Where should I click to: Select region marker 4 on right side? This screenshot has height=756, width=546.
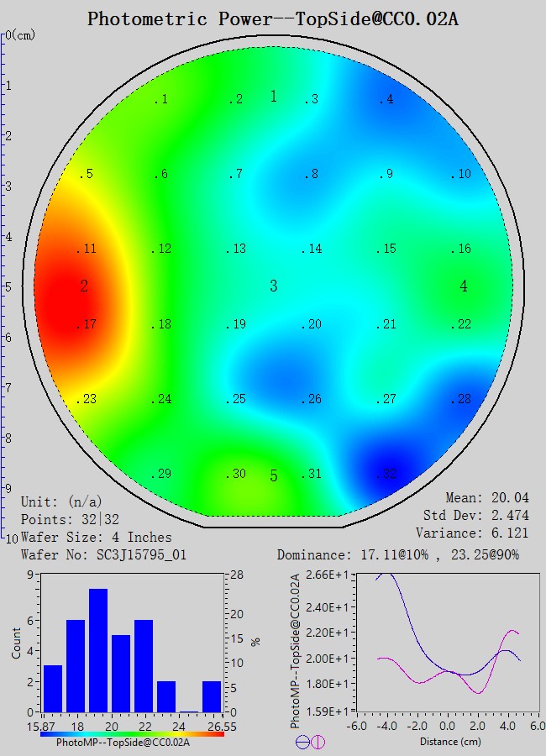tap(464, 286)
